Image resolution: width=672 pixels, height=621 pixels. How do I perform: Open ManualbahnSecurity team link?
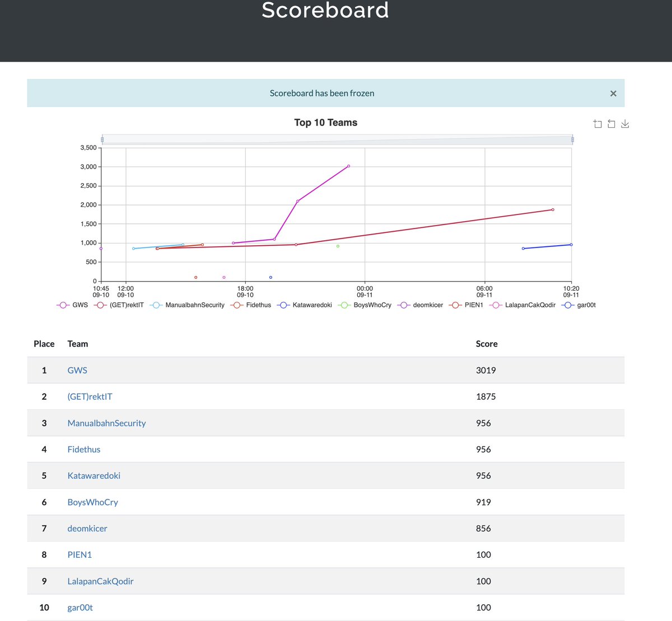click(106, 423)
